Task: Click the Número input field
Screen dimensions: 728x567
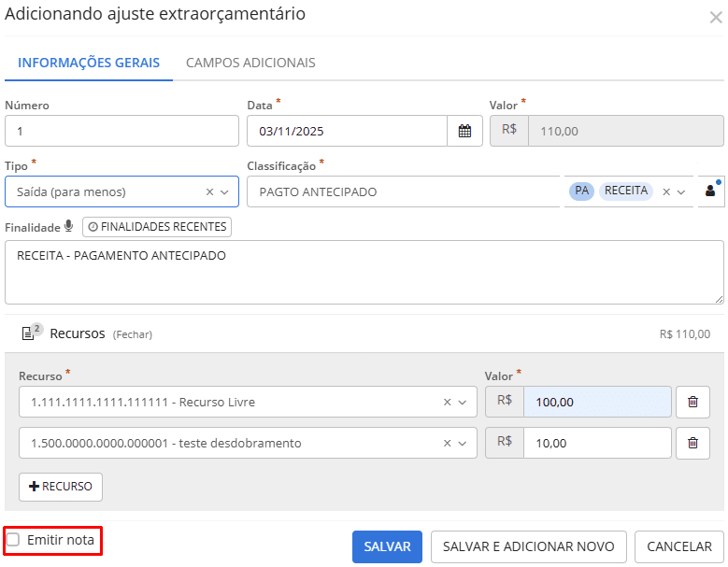Action: pos(121,131)
